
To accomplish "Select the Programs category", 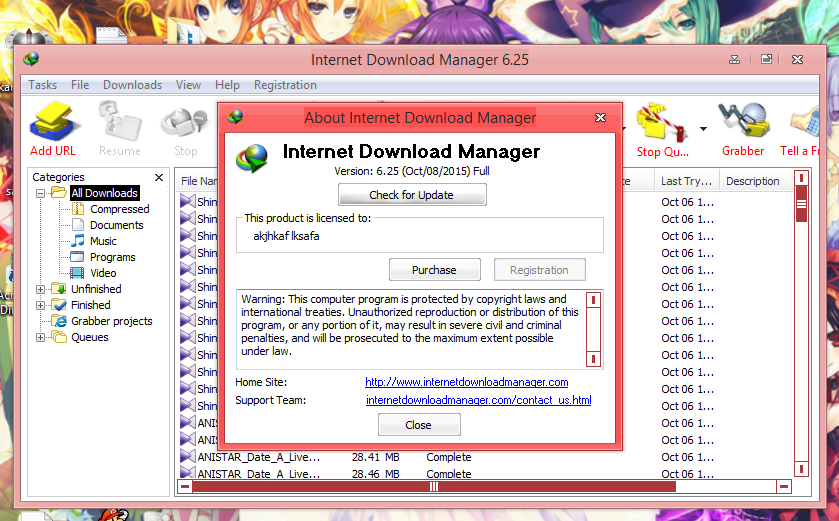I will tap(112, 257).
